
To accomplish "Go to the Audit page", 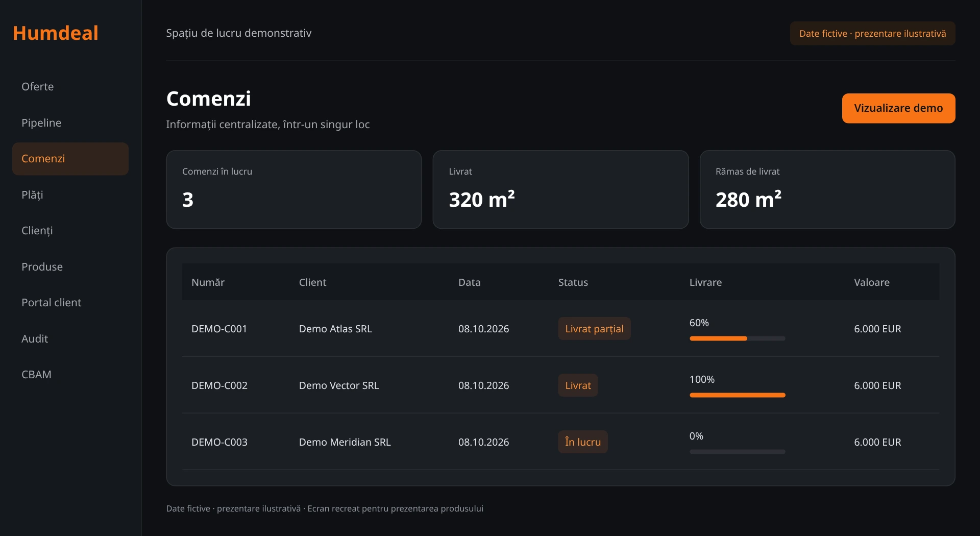I will click(x=70, y=339).
